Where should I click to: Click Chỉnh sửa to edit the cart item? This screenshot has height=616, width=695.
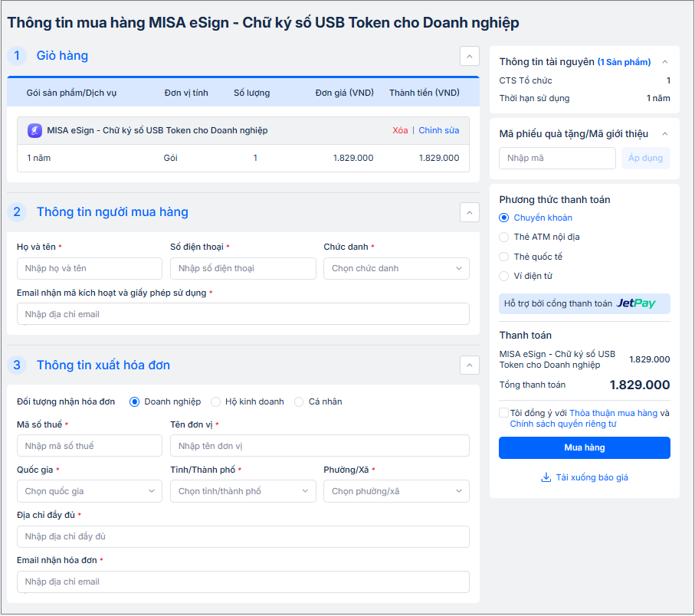[438, 130]
